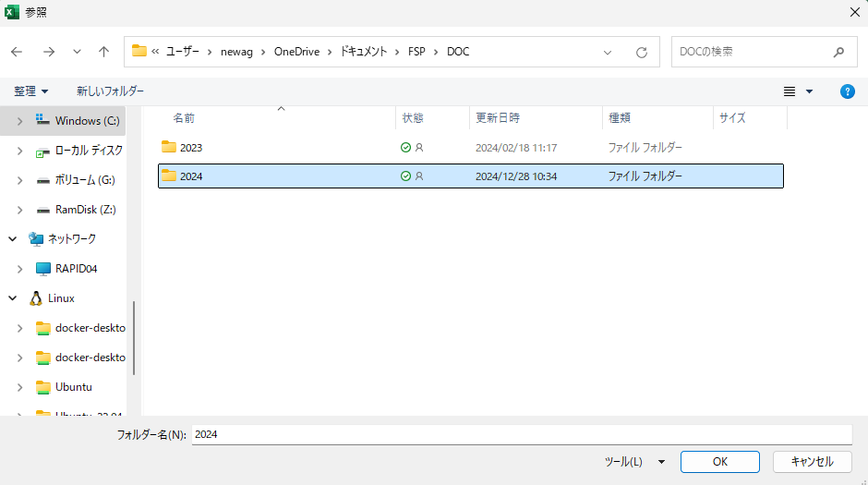Click sync status icon of 2024 folder
The image size is (868, 485).
click(405, 176)
